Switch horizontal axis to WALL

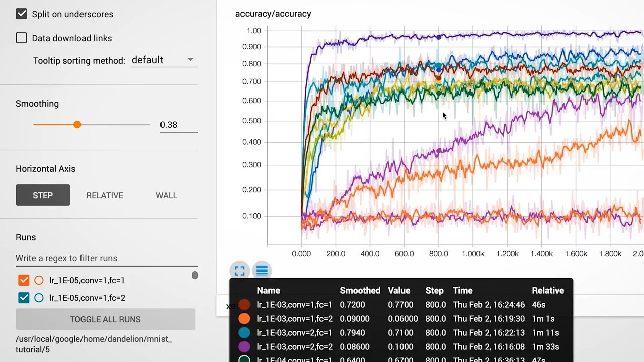pos(167,195)
